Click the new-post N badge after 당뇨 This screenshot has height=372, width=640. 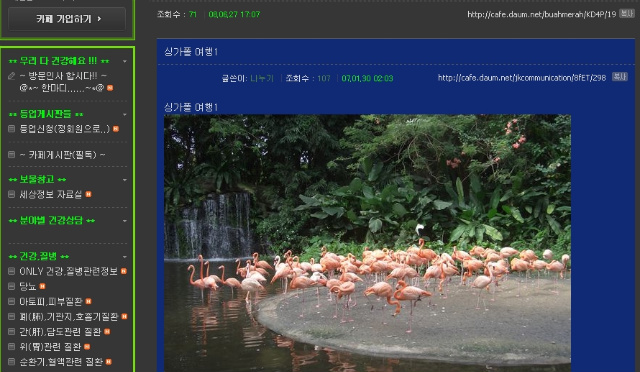coord(42,286)
